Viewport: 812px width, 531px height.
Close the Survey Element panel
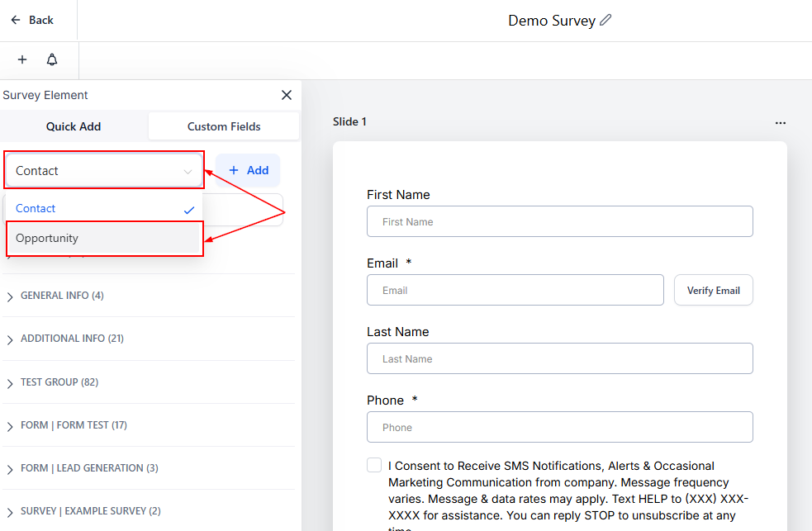coord(287,95)
